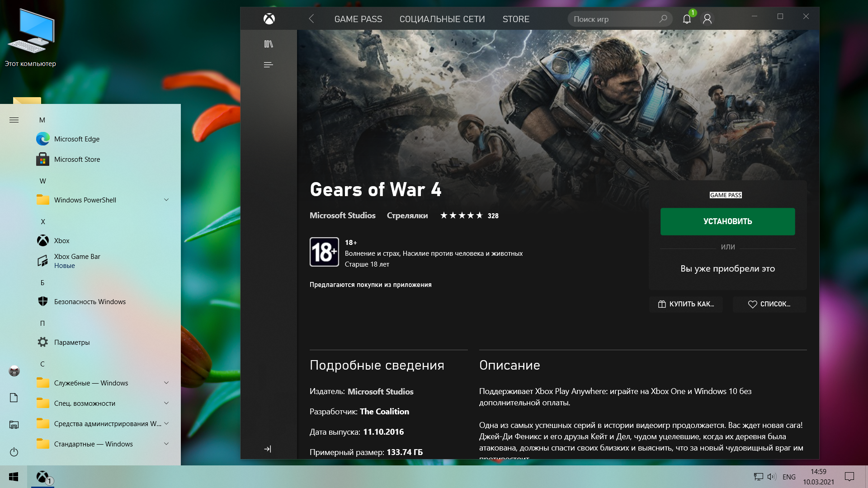This screenshot has width=868, height=488.
Task: Click the five-star rating
Action: click(462, 216)
